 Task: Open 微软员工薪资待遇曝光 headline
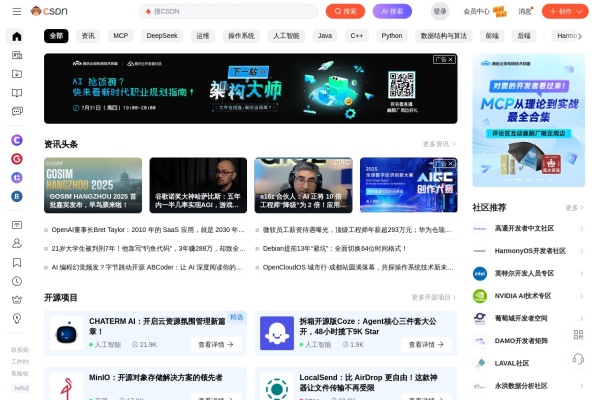pyautogui.click(x=357, y=230)
